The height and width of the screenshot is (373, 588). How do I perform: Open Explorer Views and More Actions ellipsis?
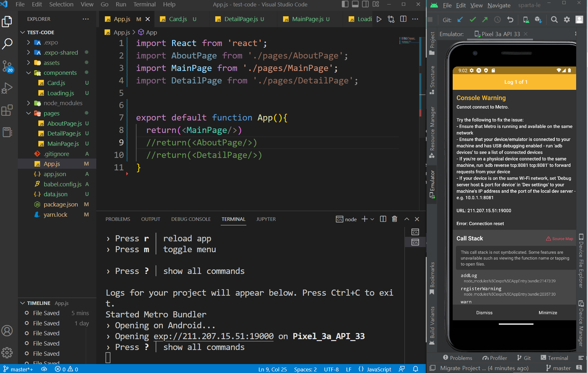85,19
